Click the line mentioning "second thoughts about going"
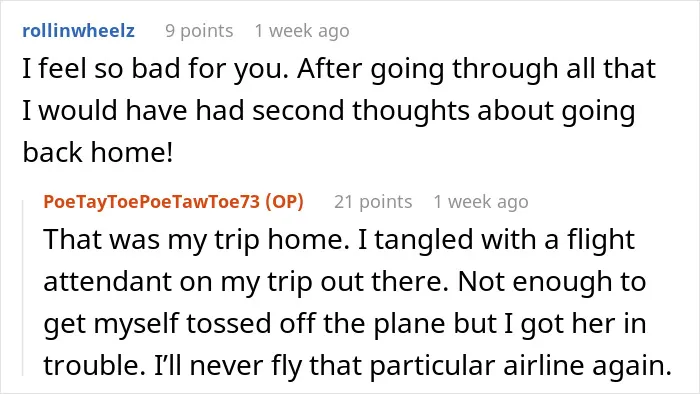 click(x=329, y=111)
